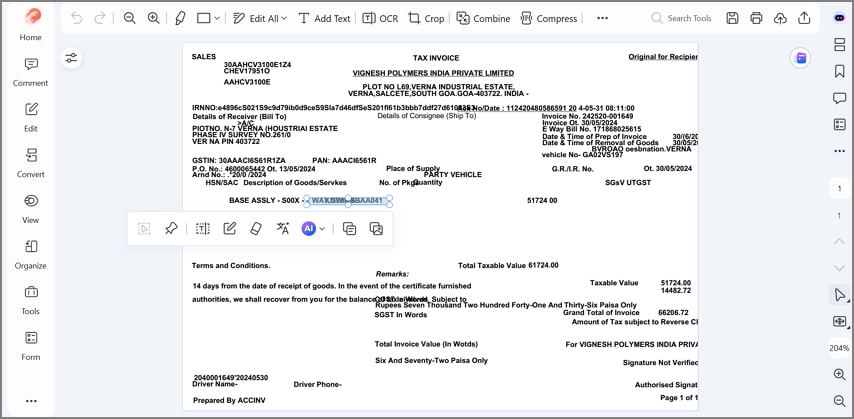Open the Compress PDF tool
The width and height of the screenshot is (854, 419).
click(x=548, y=19)
